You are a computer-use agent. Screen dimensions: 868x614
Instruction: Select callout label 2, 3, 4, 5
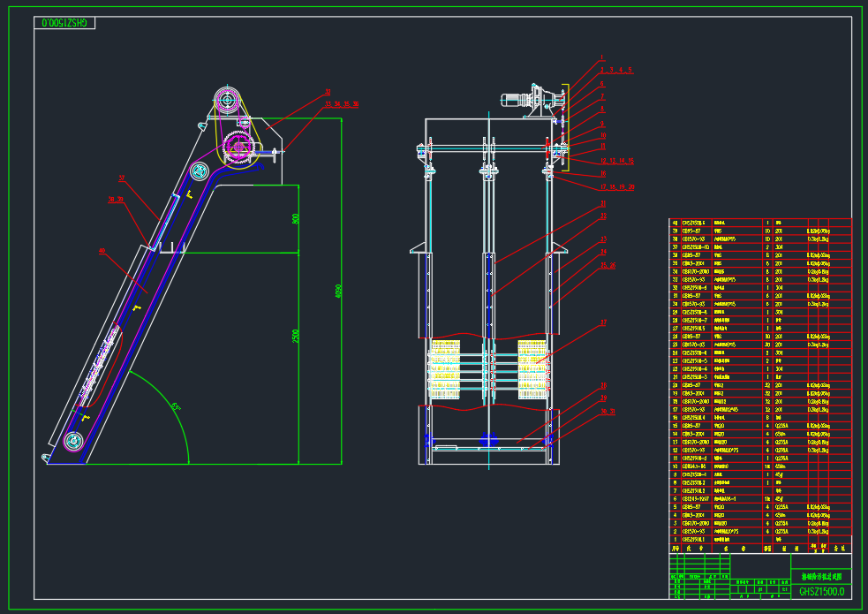coord(616,71)
